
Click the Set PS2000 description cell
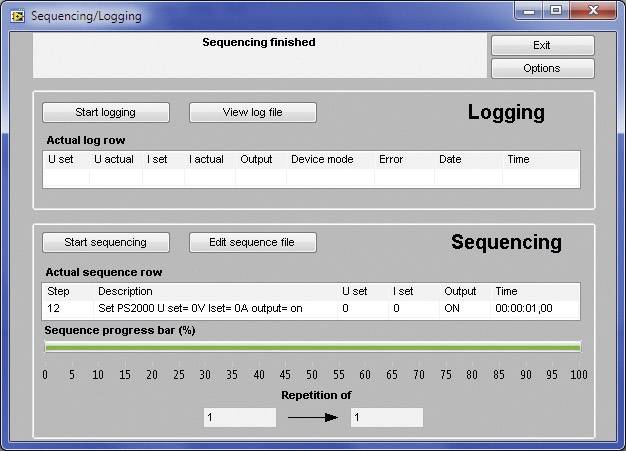point(200,309)
